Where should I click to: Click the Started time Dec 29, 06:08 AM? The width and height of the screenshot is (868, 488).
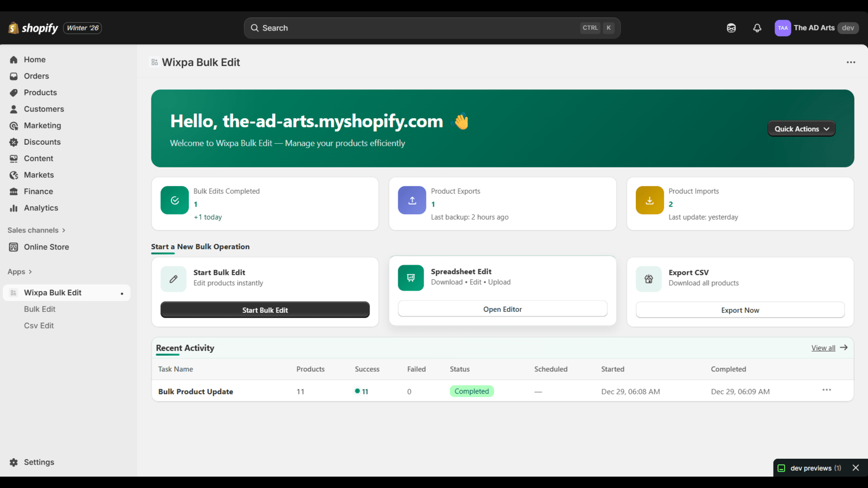[631, 391]
